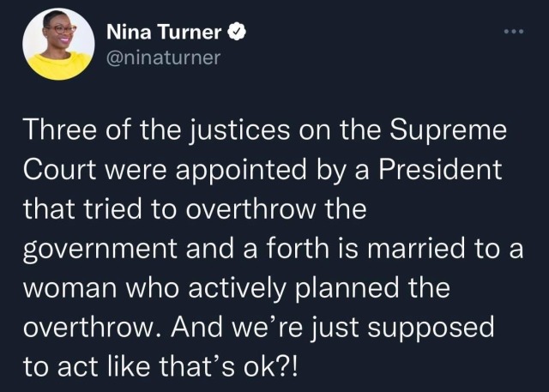Viewport: 549px width, 392px height.
Task: Click the word "actively" in the tweet
Action: (x=237, y=289)
